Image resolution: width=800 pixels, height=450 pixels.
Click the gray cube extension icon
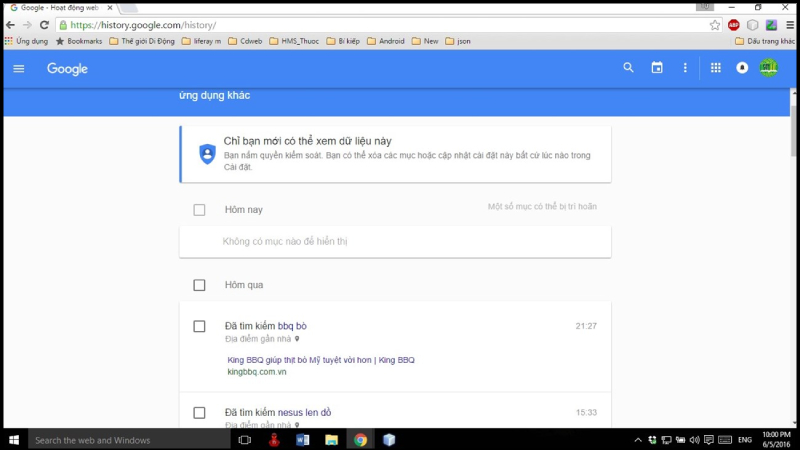tap(753, 25)
